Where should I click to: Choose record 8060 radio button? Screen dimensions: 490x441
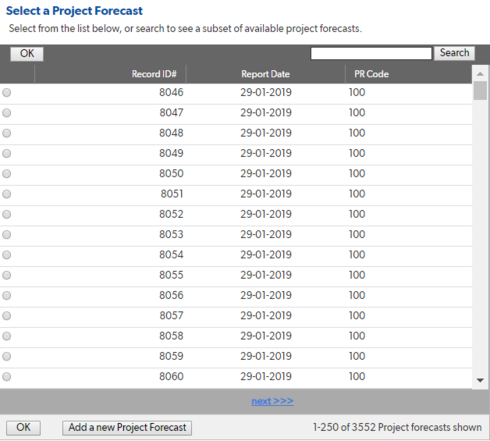7,377
